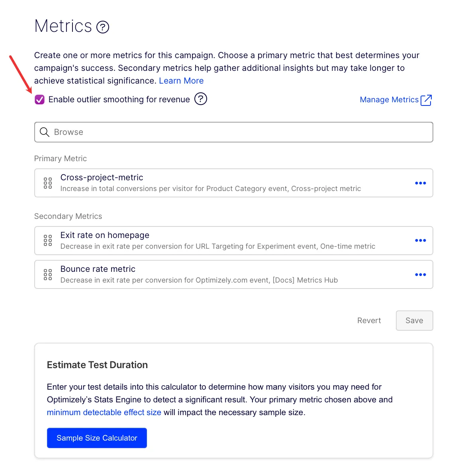
Task: Click the outlier smoothing help question mark
Action: (200, 99)
